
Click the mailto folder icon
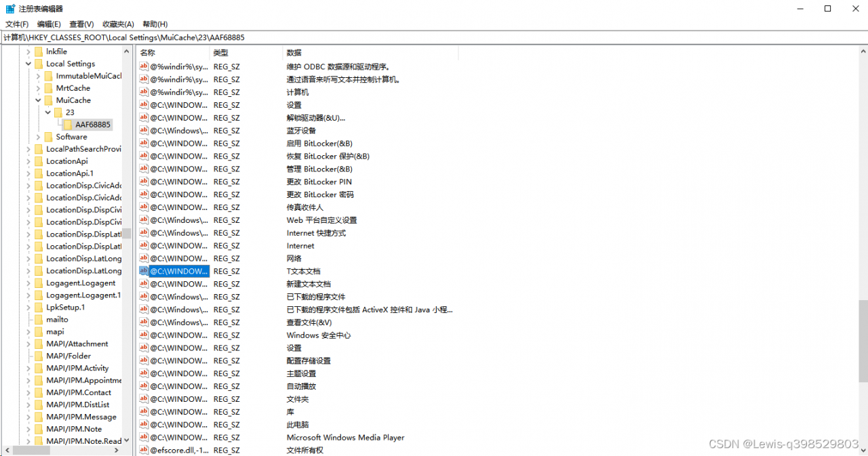point(39,320)
